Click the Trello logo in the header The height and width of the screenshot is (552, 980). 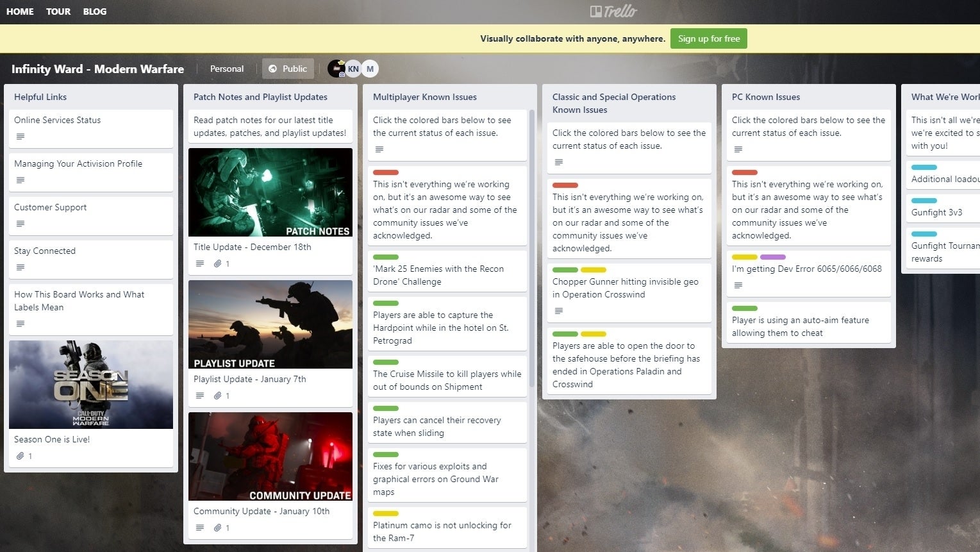point(613,12)
